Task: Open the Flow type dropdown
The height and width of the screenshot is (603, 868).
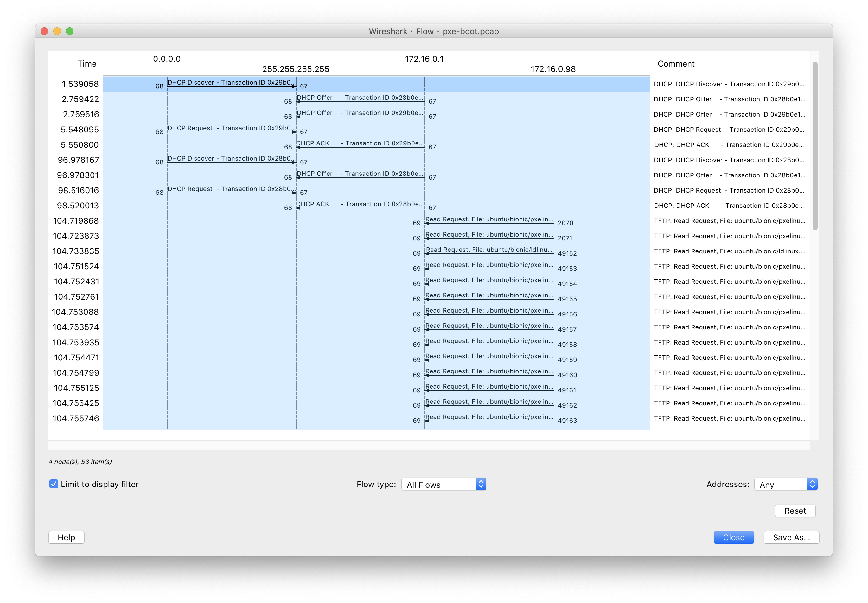Action: coord(443,484)
